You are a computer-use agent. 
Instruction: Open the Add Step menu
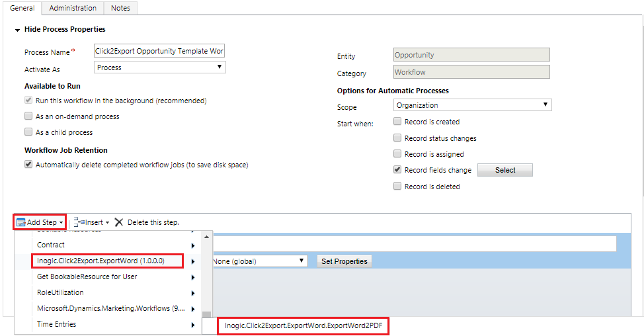point(40,222)
